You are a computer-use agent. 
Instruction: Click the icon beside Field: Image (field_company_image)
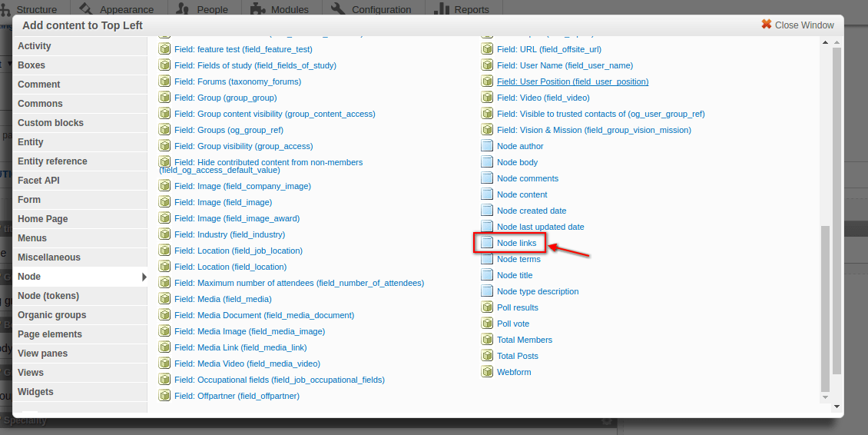tap(164, 186)
